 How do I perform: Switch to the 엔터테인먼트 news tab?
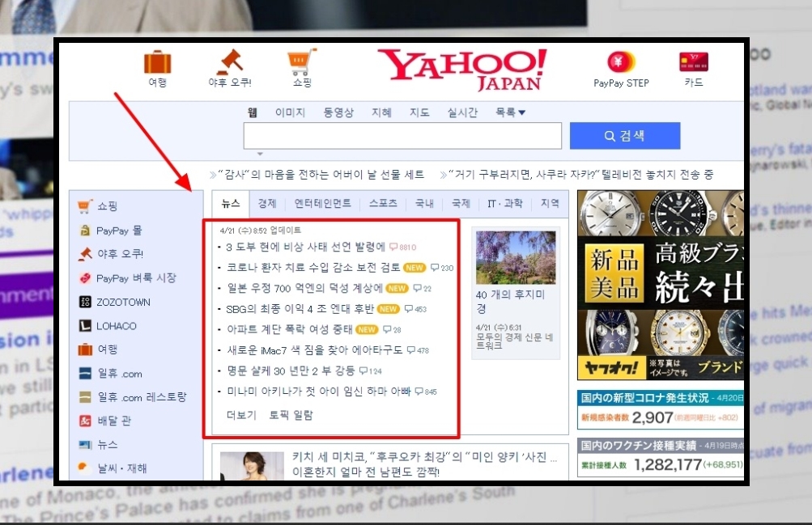point(323,203)
